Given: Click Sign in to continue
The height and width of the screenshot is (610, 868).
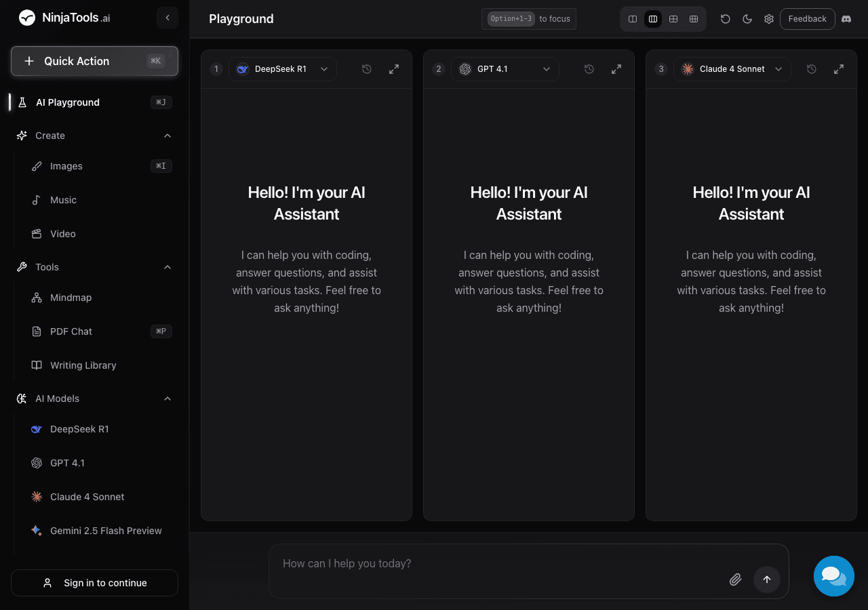Looking at the screenshot, I should [94, 583].
